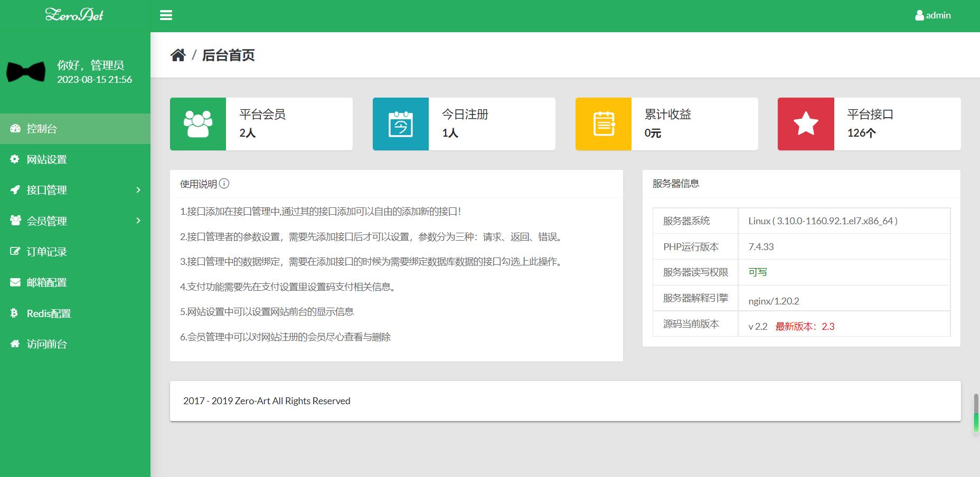Select 订单记录 menu item
The height and width of the screenshot is (477, 980).
click(x=75, y=252)
